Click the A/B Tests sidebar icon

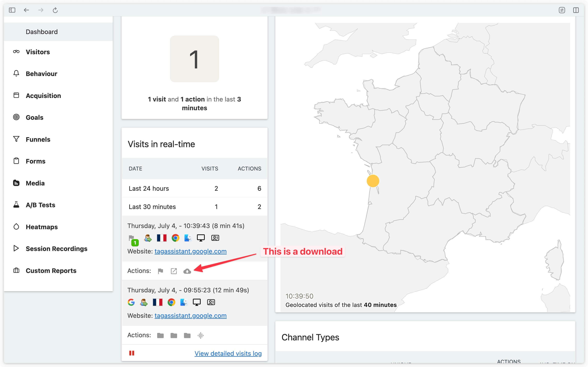click(x=16, y=205)
